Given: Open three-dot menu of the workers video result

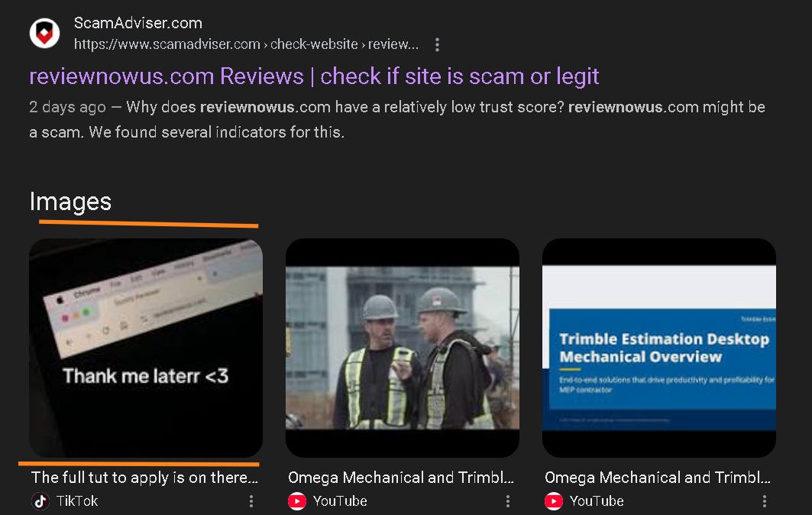Looking at the screenshot, I should [x=507, y=501].
